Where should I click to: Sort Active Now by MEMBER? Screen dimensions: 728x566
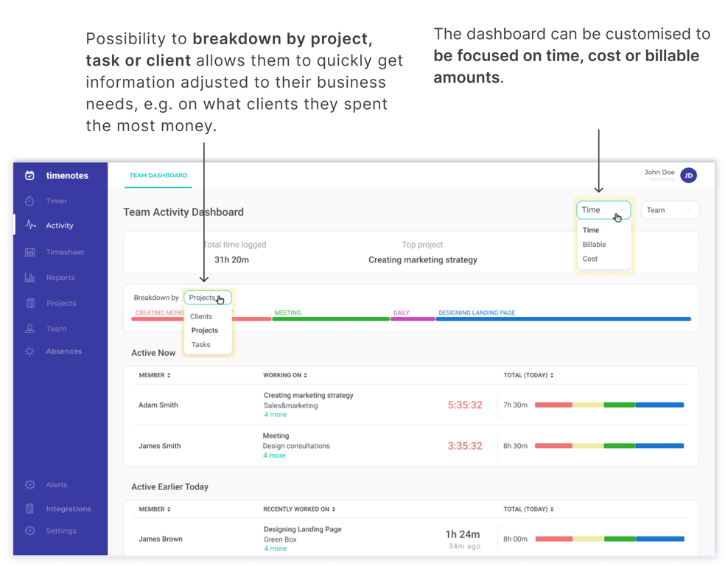(x=155, y=375)
